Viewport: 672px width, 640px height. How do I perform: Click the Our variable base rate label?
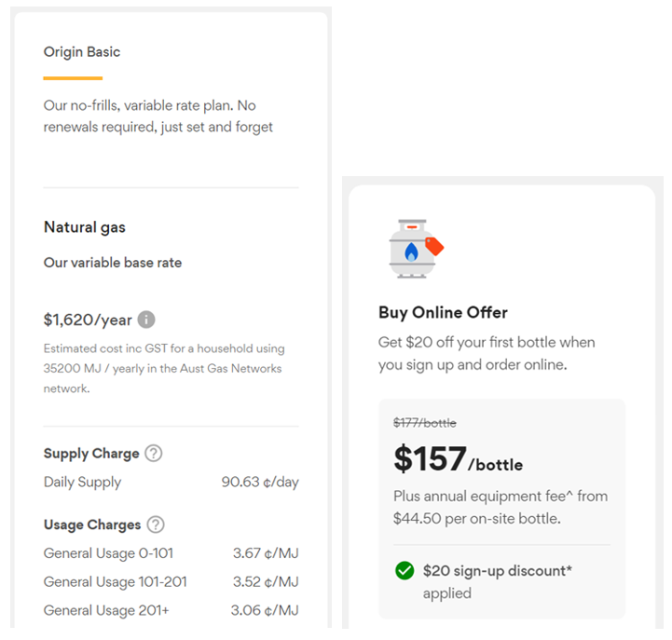pyautogui.click(x=113, y=263)
